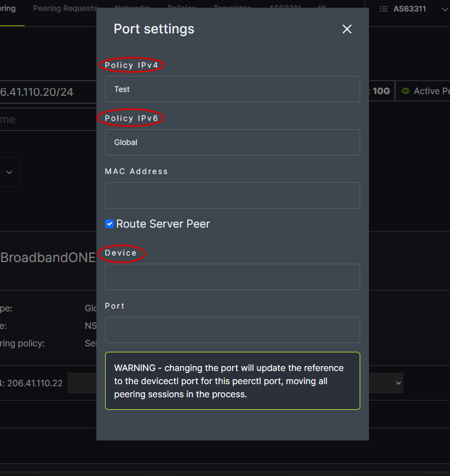450x476 pixels.
Task: Click the BroadbandONE heading
Action: pos(48,258)
